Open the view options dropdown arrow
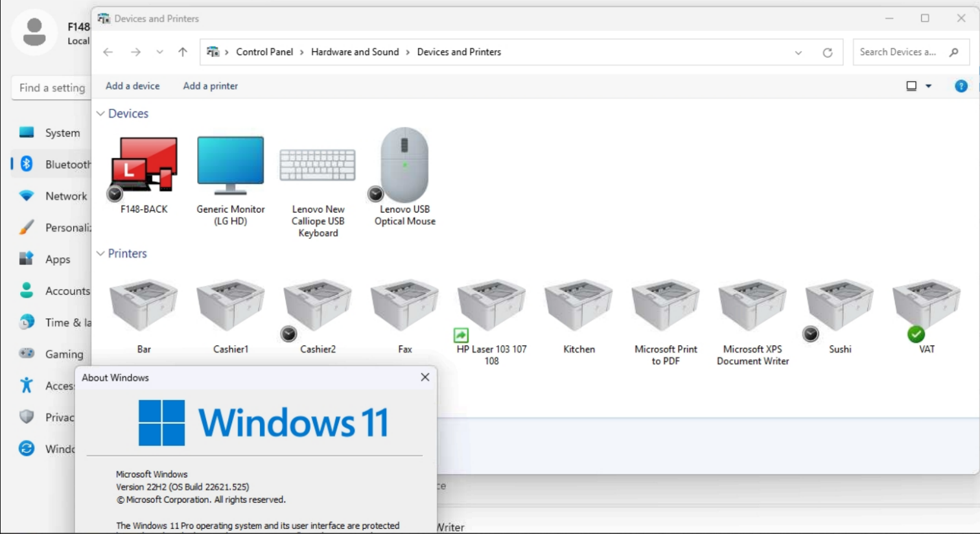The width and height of the screenshot is (980, 534). (928, 86)
